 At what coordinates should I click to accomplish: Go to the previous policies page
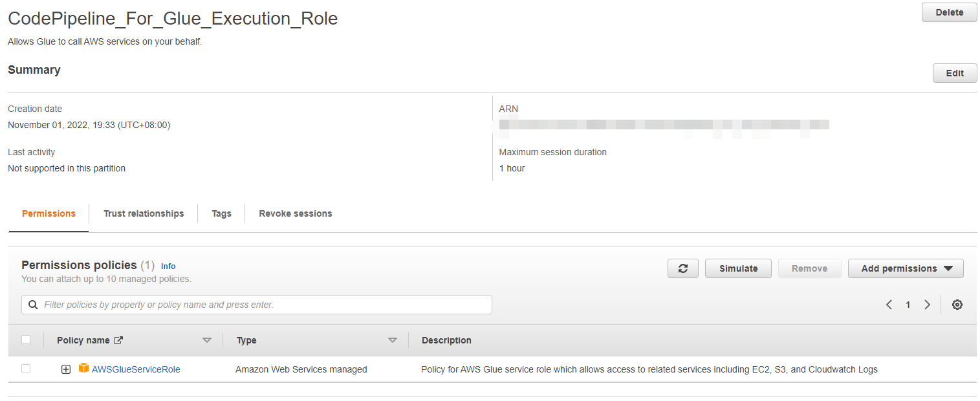889,305
